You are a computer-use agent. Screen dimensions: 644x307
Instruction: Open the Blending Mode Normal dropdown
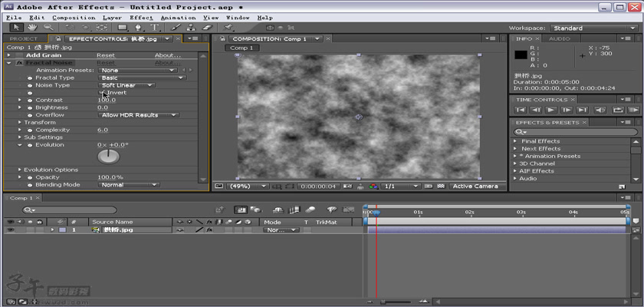(x=129, y=185)
